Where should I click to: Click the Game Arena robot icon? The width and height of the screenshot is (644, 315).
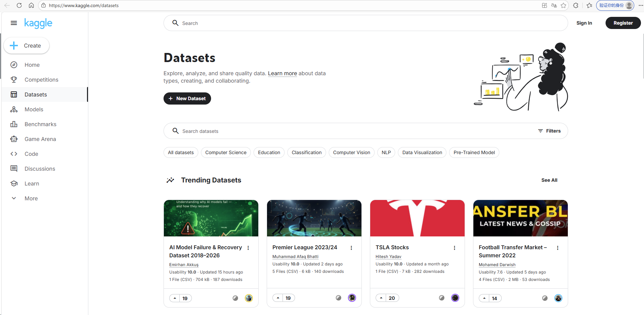pos(14,139)
